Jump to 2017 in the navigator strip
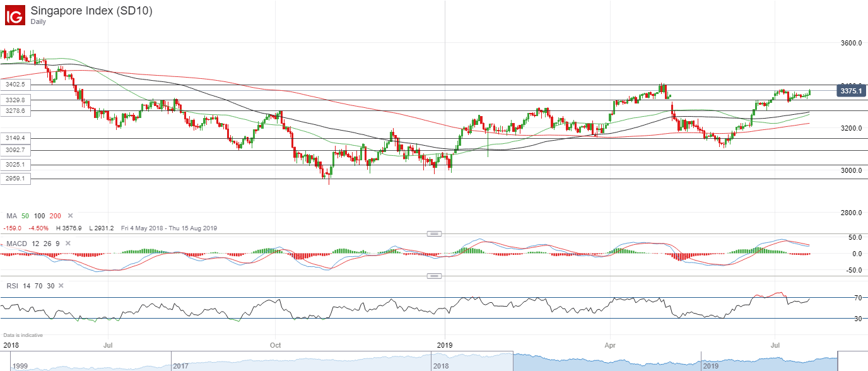The image size is (868, 371). tap(181, 366)
